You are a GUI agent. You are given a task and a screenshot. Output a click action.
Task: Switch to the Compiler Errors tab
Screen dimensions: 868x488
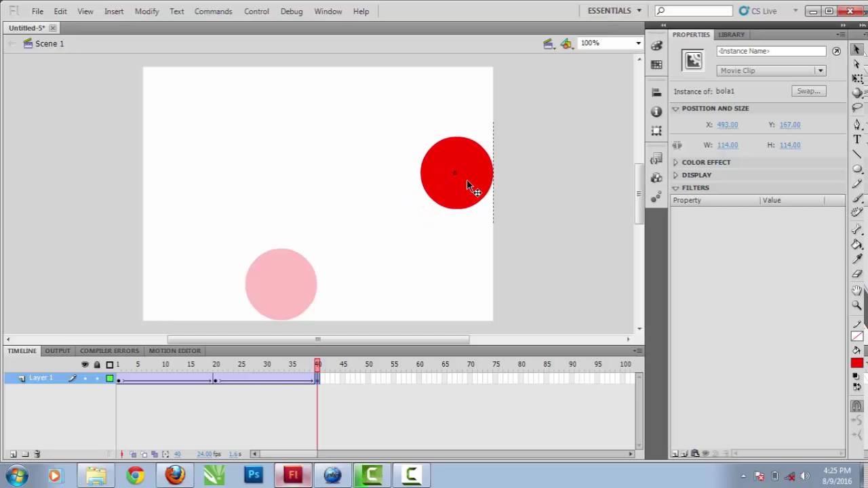[109, 351]
